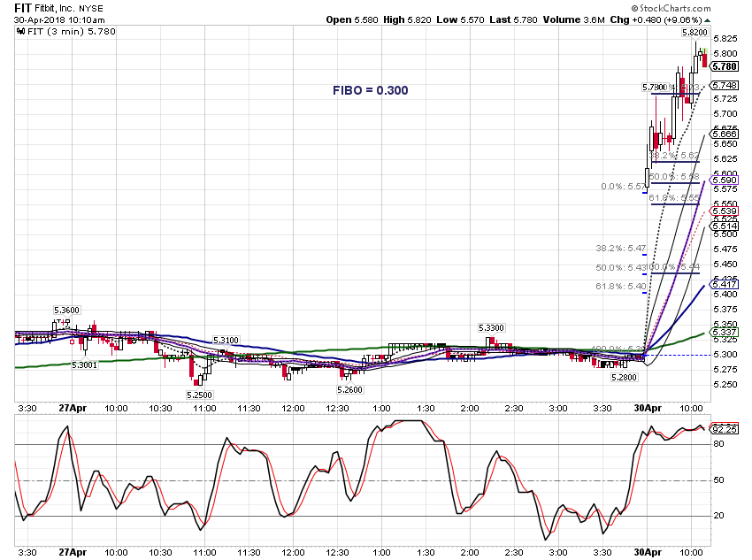Click the candlestick icon beside the FIT legend
Screen dimensions: 752x560
click(20, 32)
